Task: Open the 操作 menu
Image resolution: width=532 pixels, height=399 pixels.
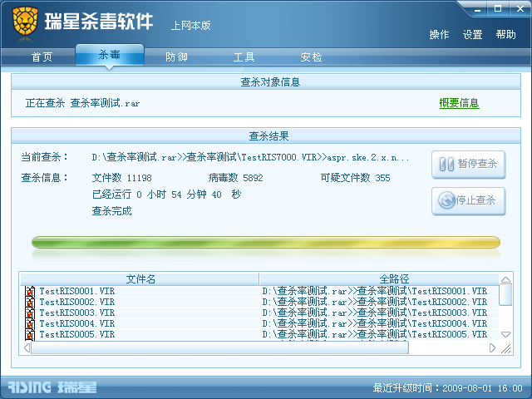Action: coord(439,34)
